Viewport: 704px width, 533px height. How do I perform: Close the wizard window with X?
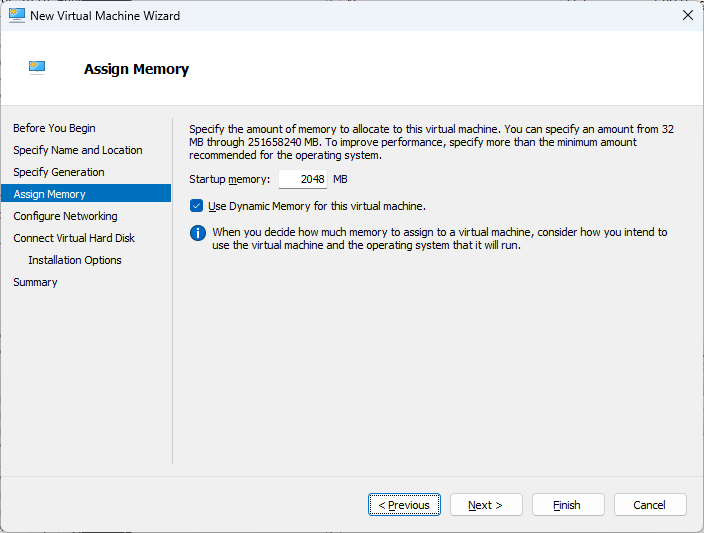tap(687, 15)
